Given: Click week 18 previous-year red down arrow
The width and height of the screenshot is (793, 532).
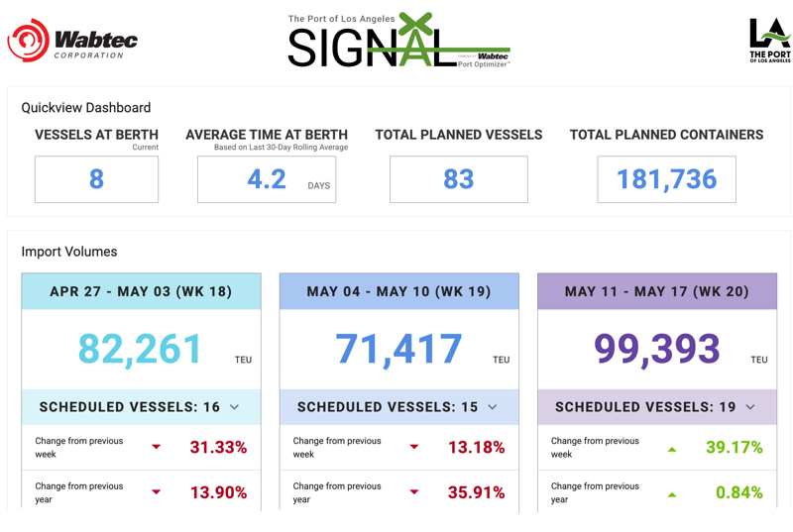Looking at the screenshot, I should [x=157, y=492].
